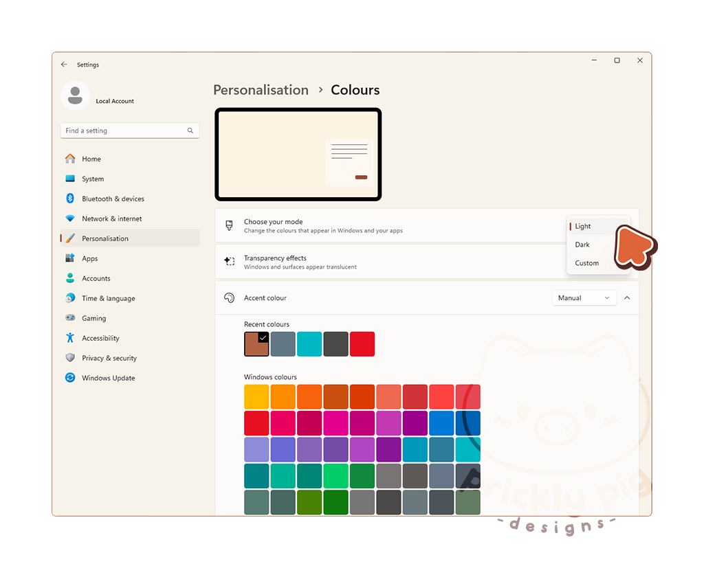Click the Apps icon in sidebar
The width and height of the screenshot is (704, 588).
(x=70, y=258)
